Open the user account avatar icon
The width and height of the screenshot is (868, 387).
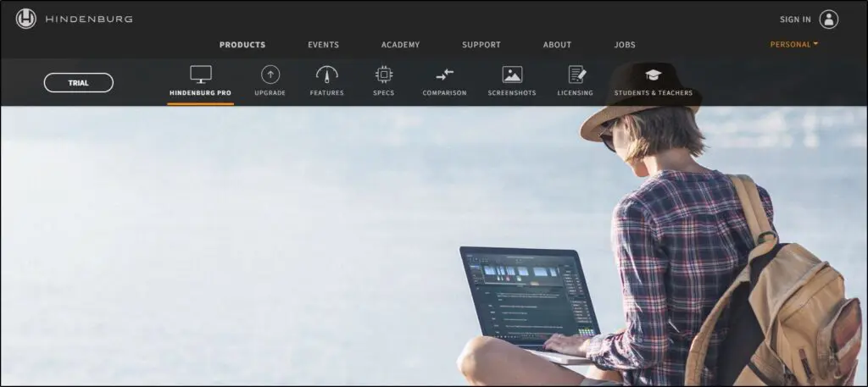point(829,19)
